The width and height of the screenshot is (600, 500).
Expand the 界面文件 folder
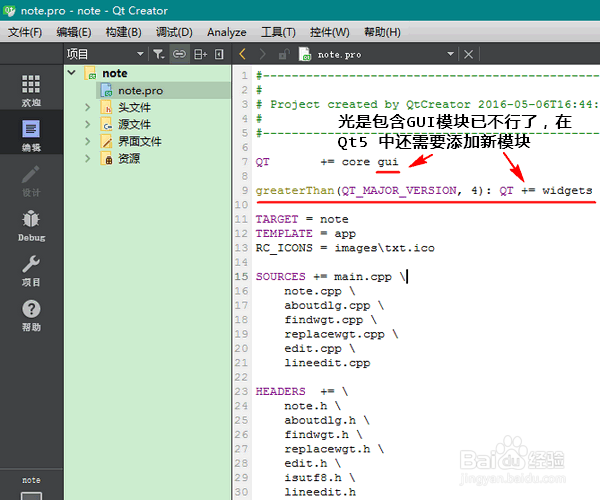click(x=88, y=142)
